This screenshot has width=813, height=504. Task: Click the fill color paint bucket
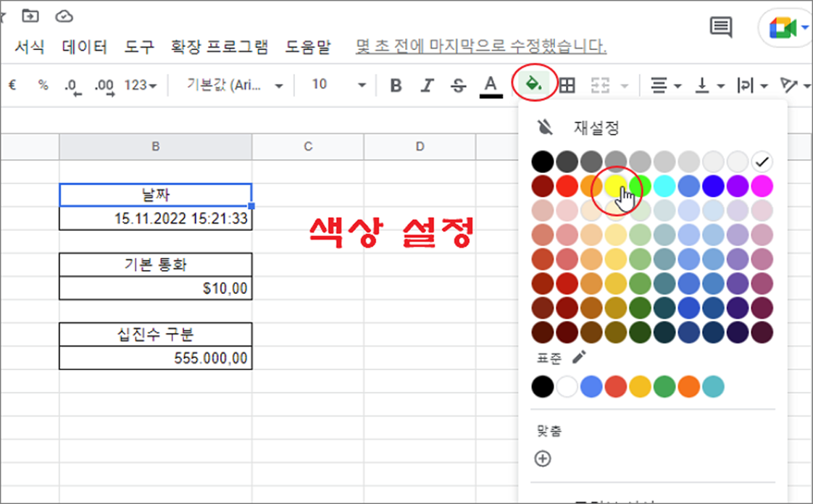pos(533,83)
